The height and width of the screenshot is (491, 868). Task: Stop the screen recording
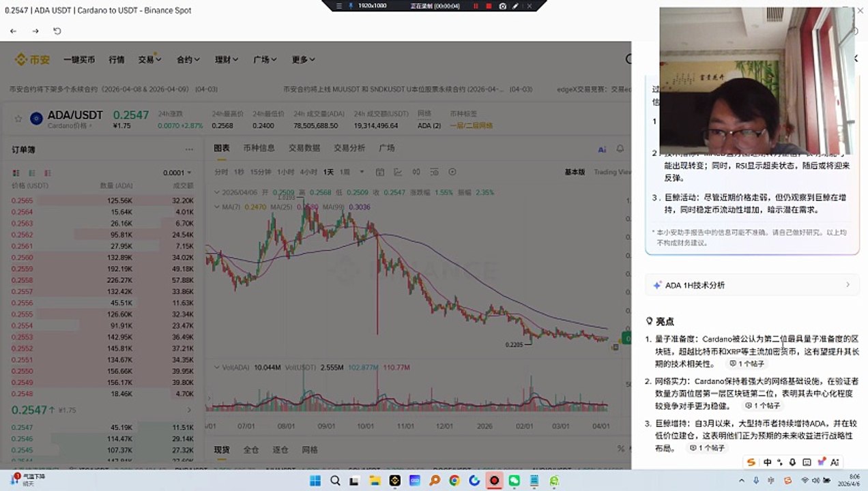(x=489, y=5)
